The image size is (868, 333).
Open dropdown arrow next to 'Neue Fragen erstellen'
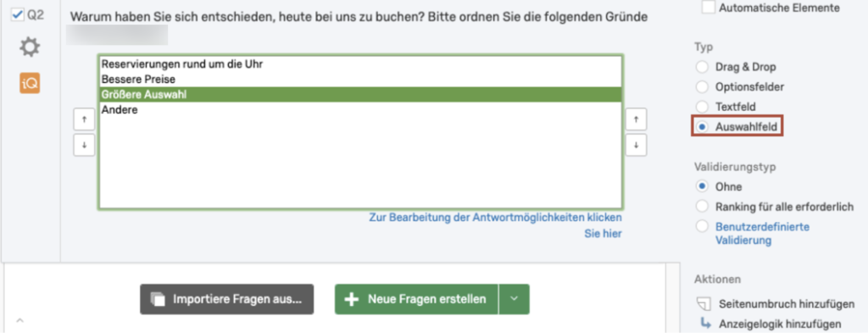[x=515, y=299]
